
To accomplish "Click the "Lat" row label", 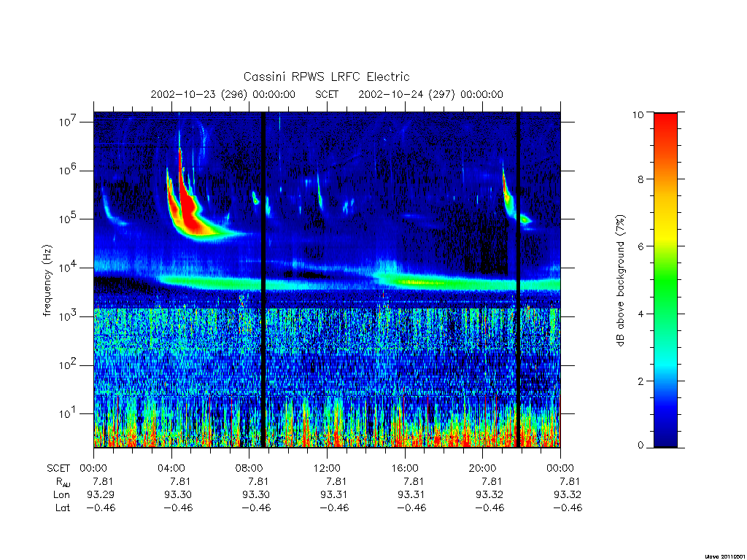I will point(63,507).
